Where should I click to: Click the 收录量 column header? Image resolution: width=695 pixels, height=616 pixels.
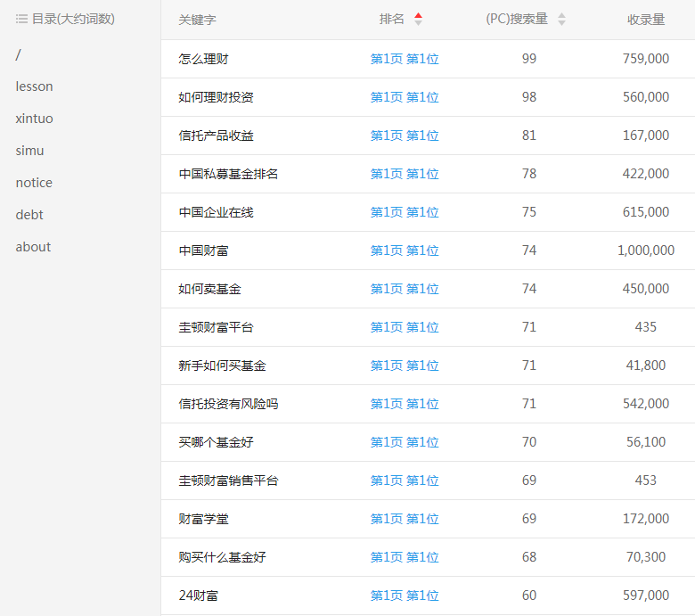click(646, 20)
